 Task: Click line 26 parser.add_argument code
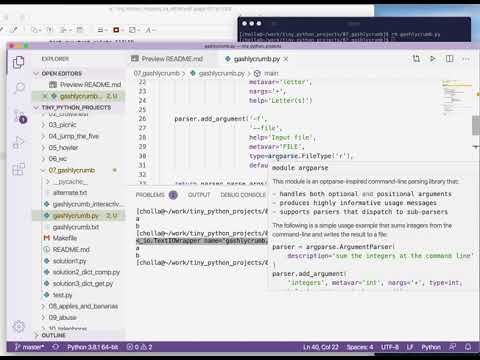[x=221, y=119]
